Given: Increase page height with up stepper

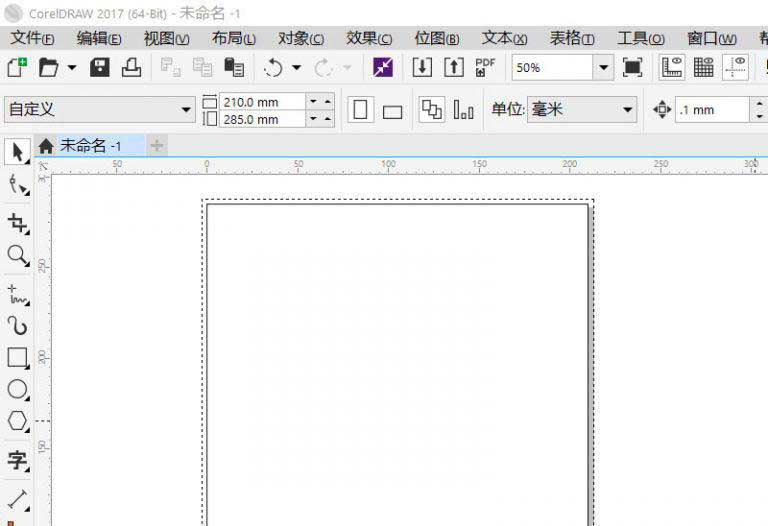Looking at the screenshot, I should [328, 119].
